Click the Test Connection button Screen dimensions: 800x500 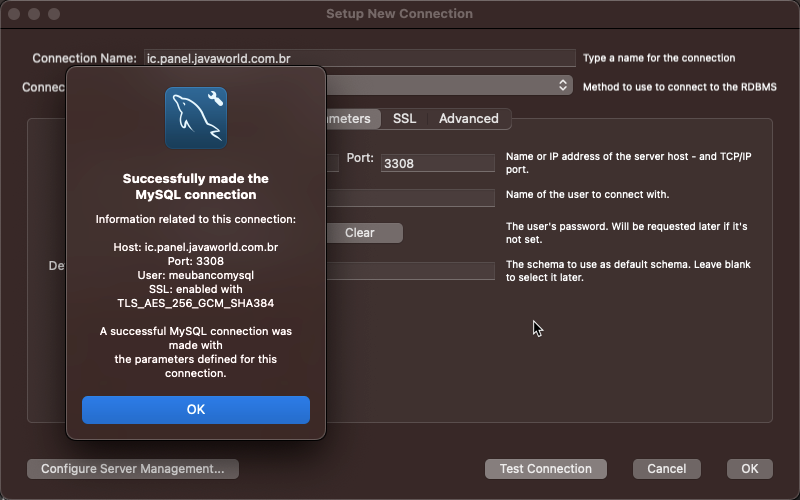pos(545,469)
